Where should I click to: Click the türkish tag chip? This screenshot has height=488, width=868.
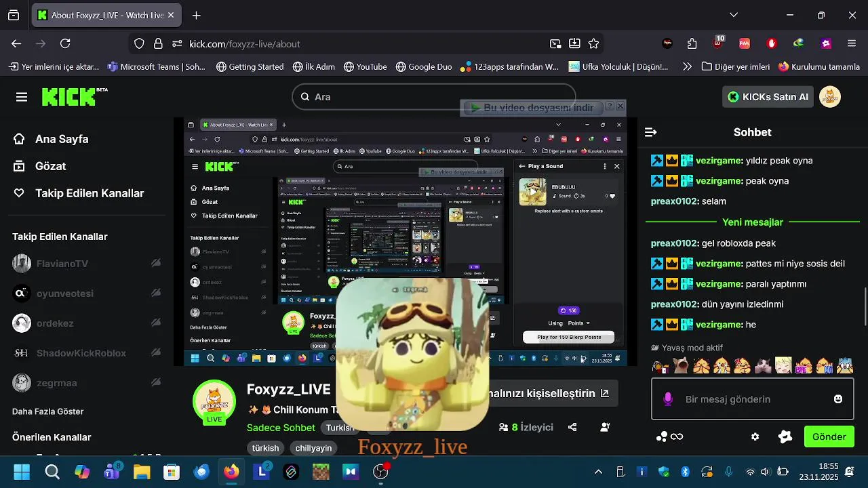click(265, 448)
